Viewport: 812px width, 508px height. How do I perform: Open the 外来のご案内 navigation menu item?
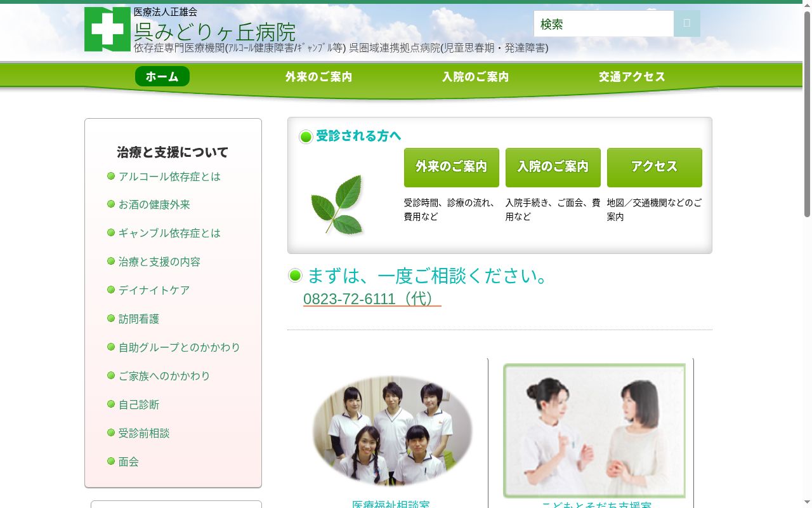pyautogui.click(x=318, y=77)
